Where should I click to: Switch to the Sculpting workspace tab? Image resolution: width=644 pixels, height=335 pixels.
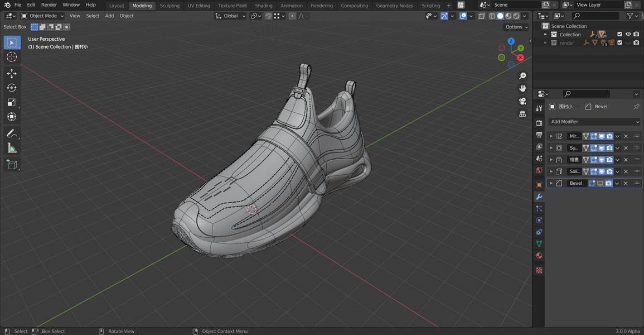170,6
